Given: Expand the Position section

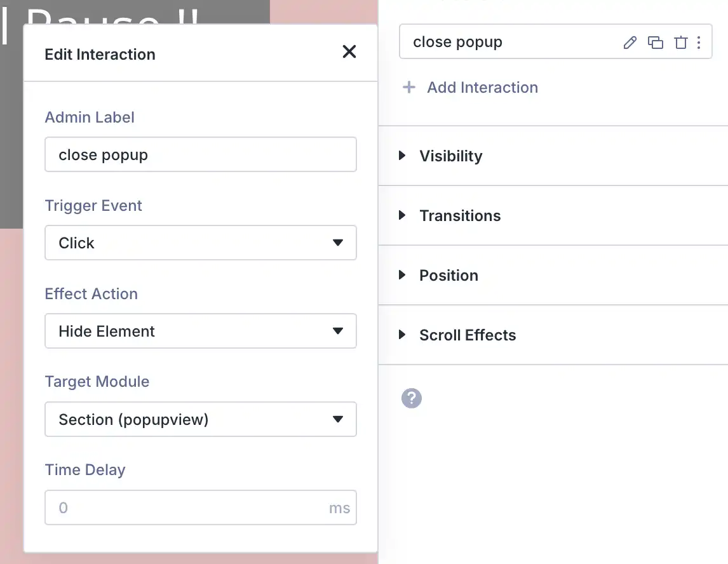Looking at the screenshot, I should tap(448, 276).
